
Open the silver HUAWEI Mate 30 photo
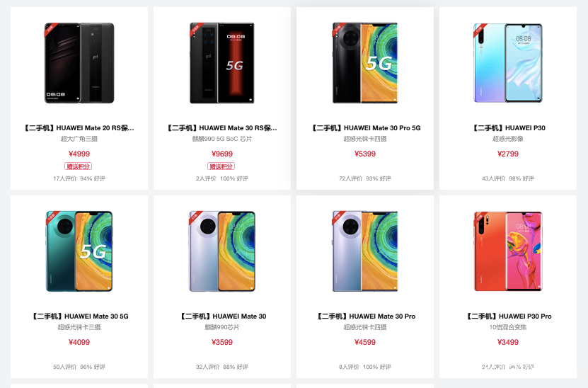coord(222,251)
